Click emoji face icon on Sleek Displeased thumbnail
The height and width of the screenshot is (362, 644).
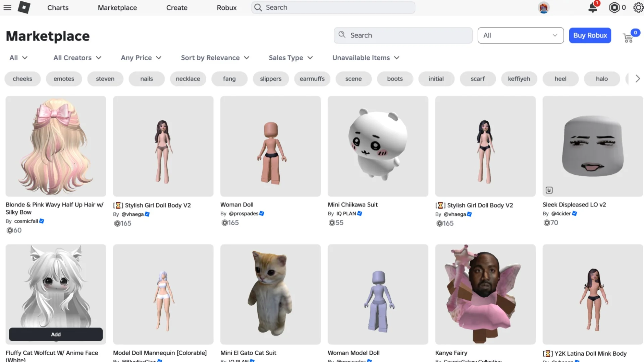click(x=549, y=190)
